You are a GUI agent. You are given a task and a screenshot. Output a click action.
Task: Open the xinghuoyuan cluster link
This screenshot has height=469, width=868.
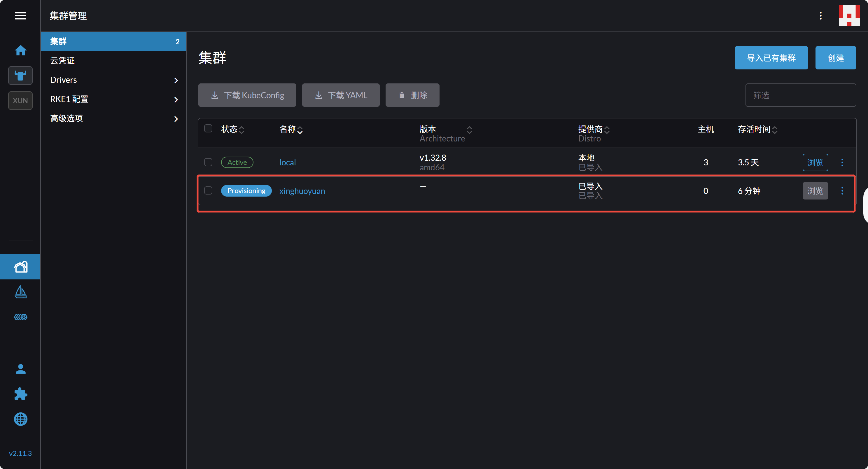302,191
